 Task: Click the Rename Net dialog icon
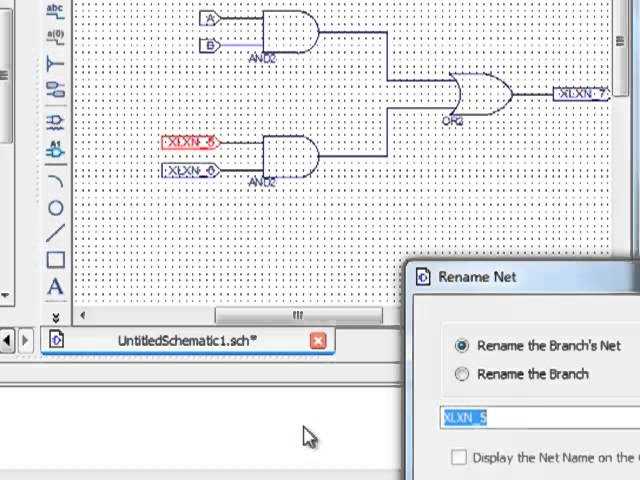point(423,277)
